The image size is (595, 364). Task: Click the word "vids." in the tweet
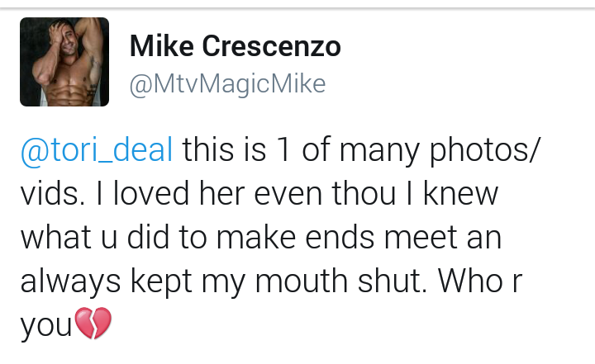coord(53,193)
